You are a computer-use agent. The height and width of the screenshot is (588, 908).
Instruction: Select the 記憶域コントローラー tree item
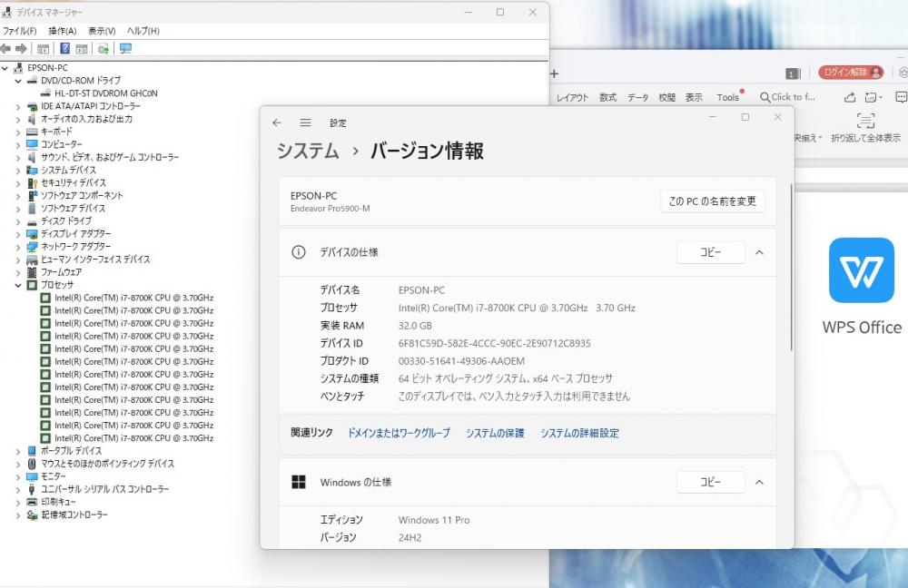click(74, 514)
